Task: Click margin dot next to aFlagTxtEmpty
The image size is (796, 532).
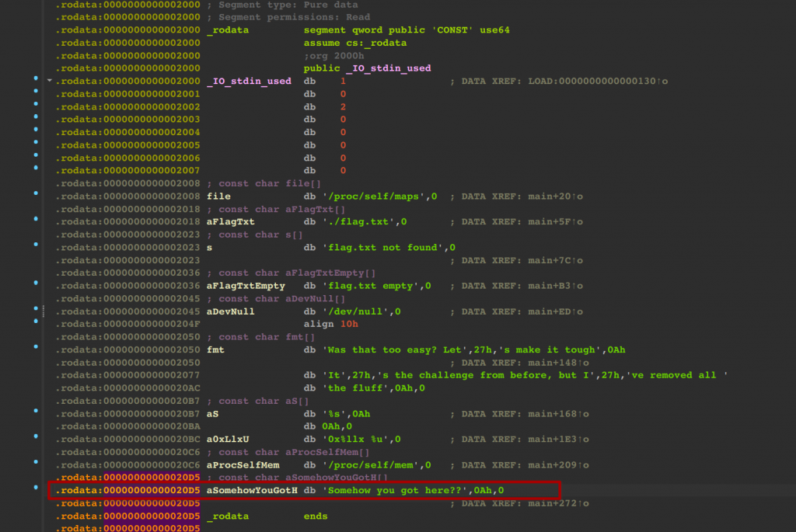Action: [36, 286]
